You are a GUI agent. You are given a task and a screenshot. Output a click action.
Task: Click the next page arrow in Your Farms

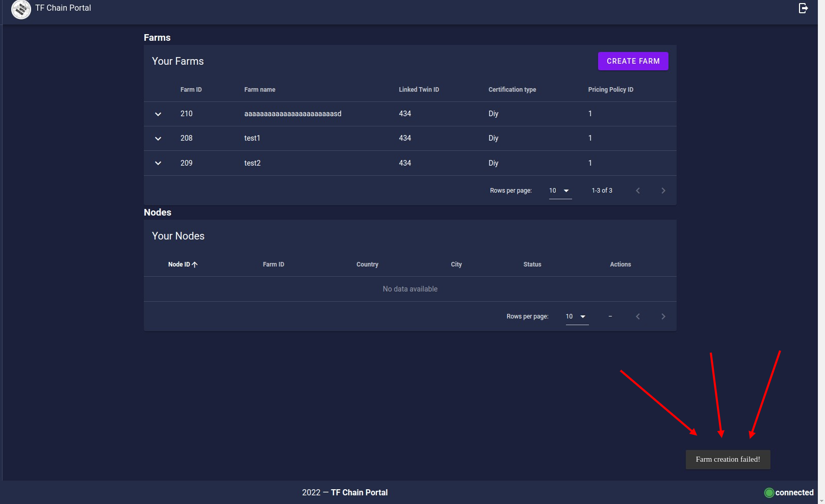[x=663, y=190]
